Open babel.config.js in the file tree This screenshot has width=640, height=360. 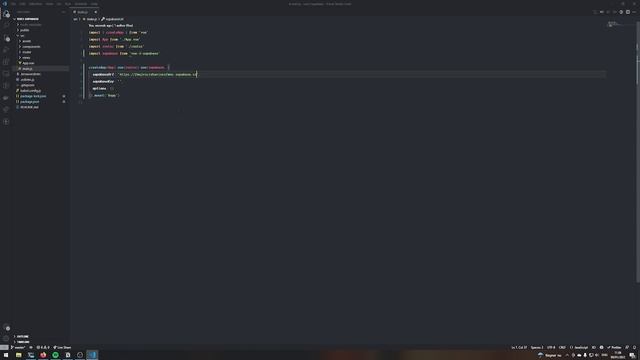tap(31, 91)
